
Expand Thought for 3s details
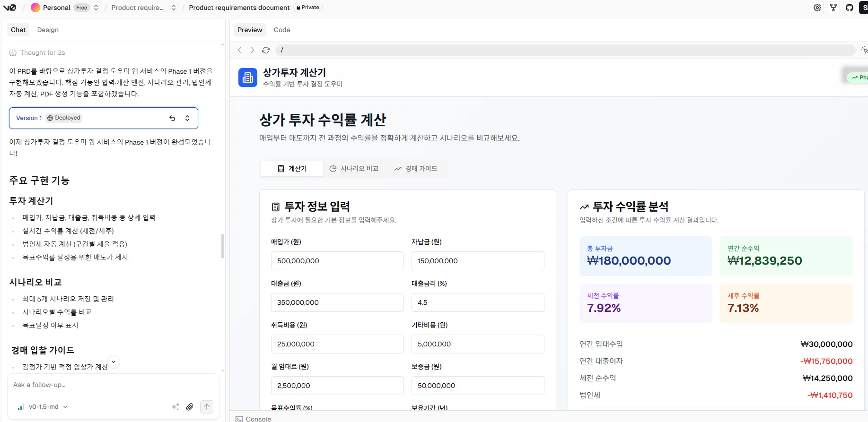tap(43, 52)
